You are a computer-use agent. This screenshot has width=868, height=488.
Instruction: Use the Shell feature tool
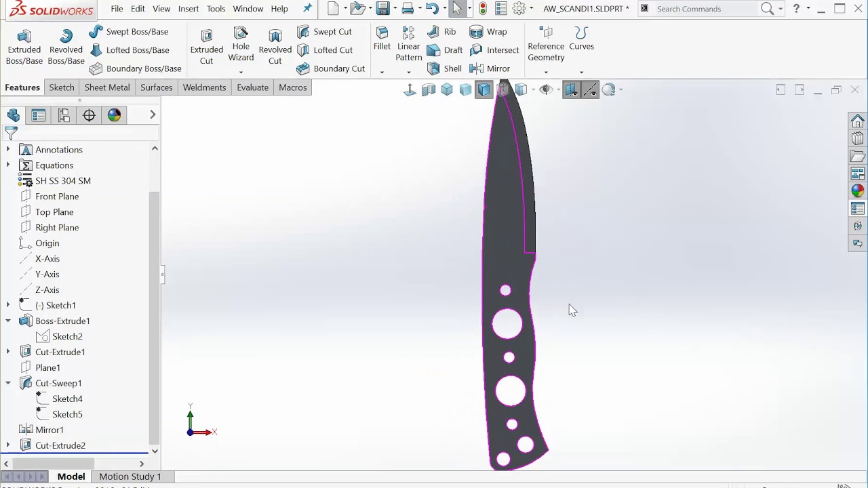pos(444,68)
